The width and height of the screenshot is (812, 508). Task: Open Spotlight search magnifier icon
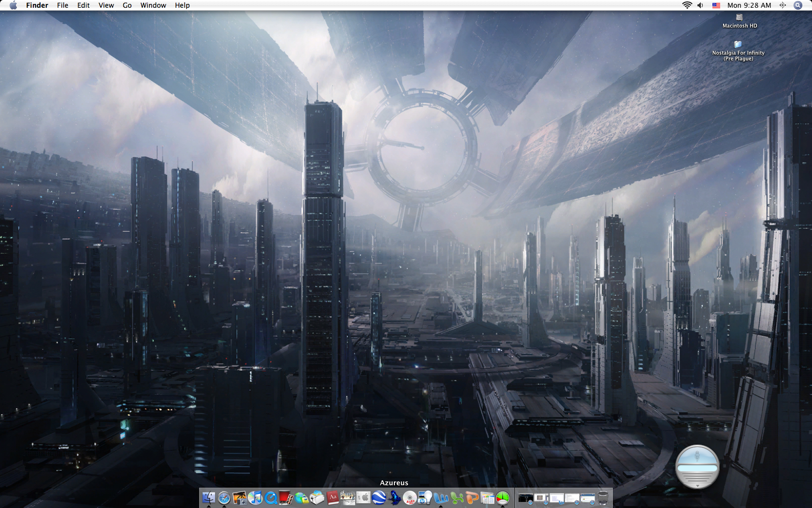798,5
